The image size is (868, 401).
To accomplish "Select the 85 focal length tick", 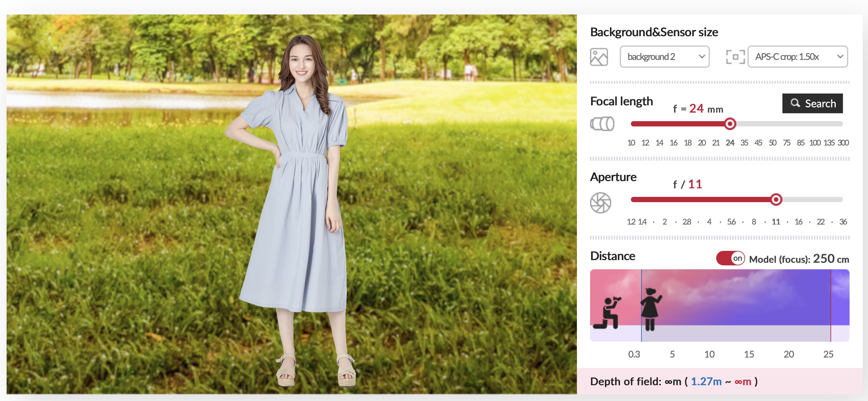I will [800, 143].
